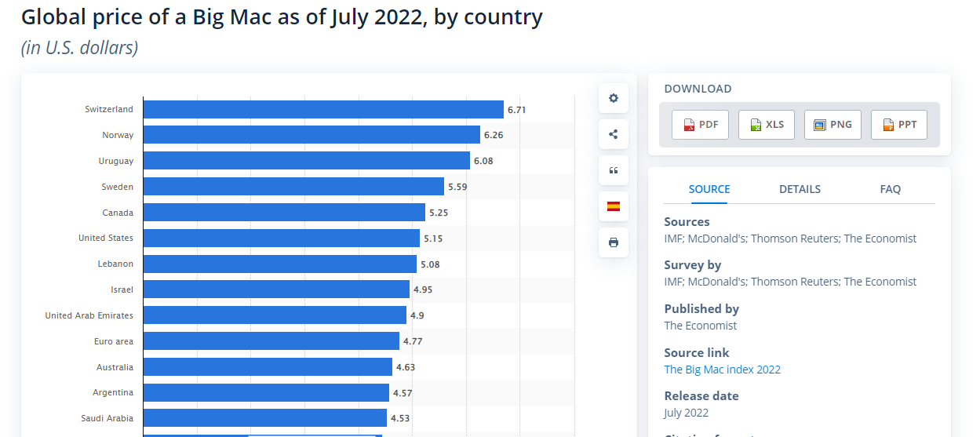Screen dimensions: 980x437
Task: Click the Saudi Arabia country label
Action: (x=107, y=418)
